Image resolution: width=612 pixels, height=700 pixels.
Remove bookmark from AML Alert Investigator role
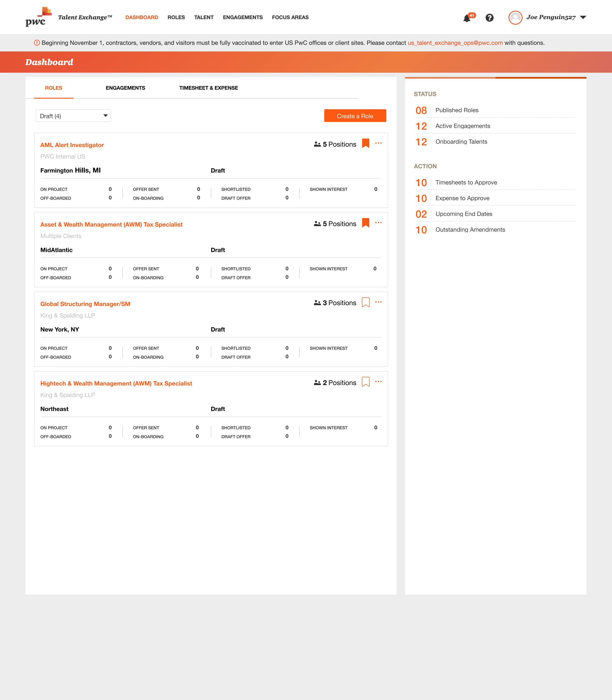point(365,143)
